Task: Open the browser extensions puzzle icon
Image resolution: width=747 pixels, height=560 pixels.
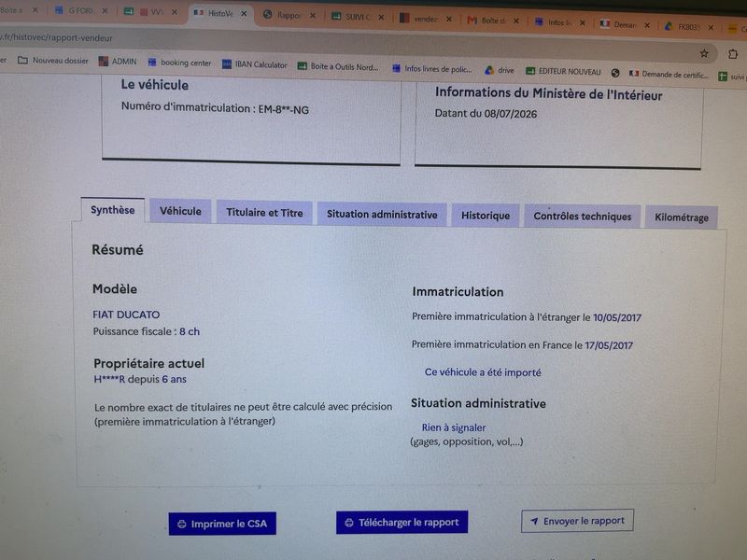Action: pyautogui.click(x=733, y=54)
